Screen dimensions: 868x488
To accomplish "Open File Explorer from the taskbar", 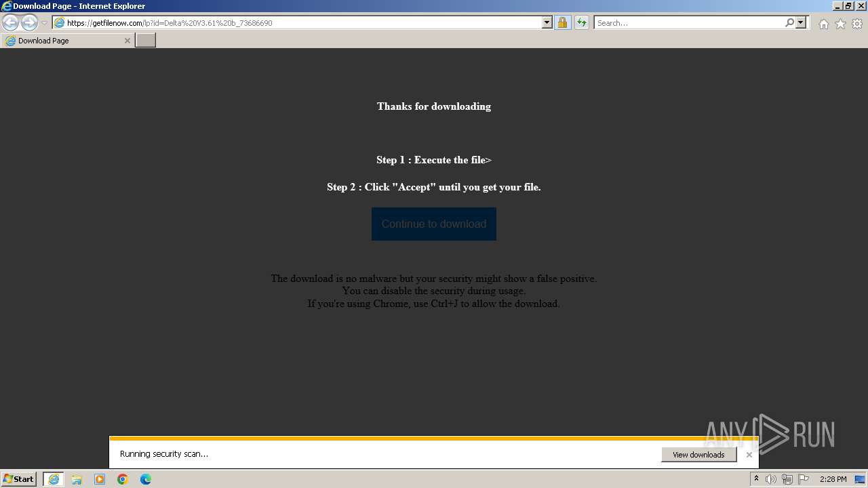I will click(77, 479).
